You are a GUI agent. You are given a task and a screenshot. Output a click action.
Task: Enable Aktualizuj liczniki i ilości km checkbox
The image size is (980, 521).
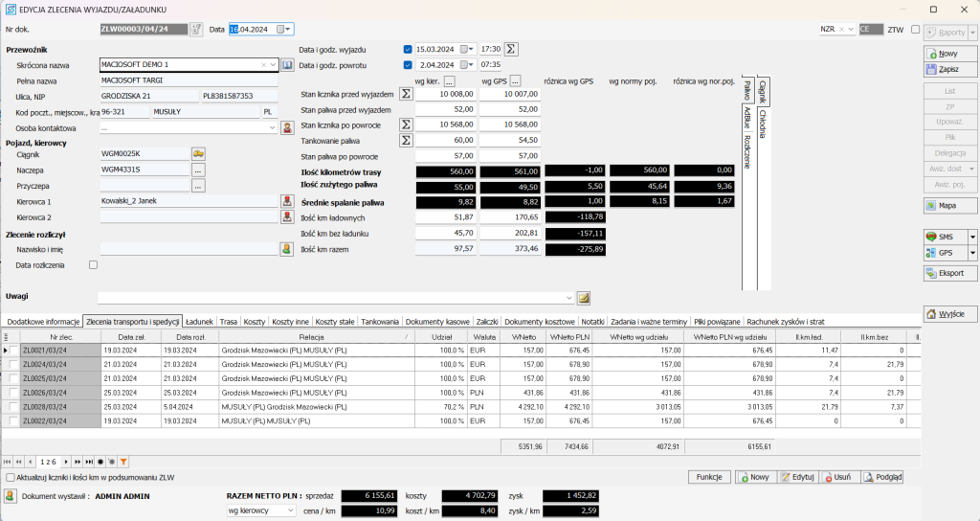pos(11,477)
